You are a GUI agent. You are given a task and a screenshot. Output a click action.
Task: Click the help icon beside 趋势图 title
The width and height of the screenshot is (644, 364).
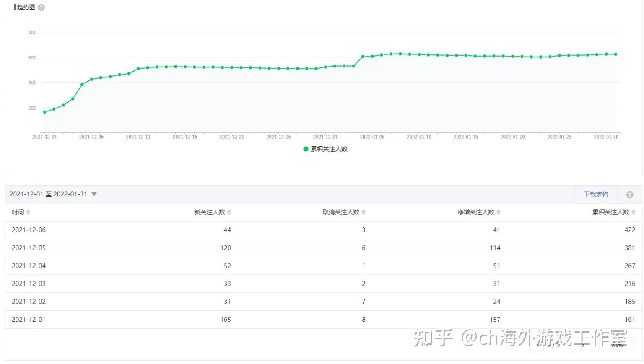[41, 8]
